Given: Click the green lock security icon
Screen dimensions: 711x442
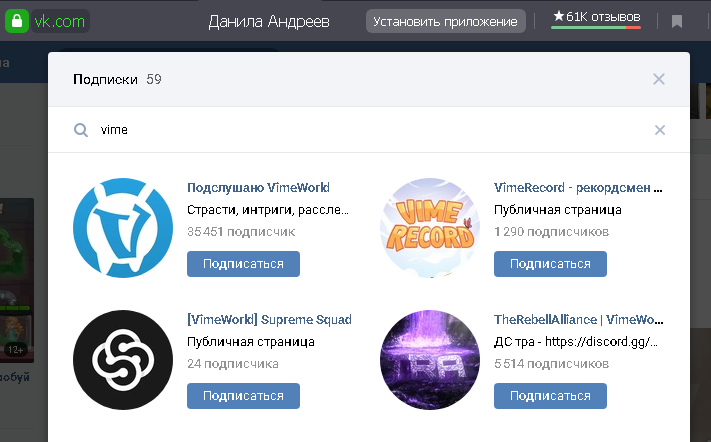Looking at the screenshot, I should point(17,21).
